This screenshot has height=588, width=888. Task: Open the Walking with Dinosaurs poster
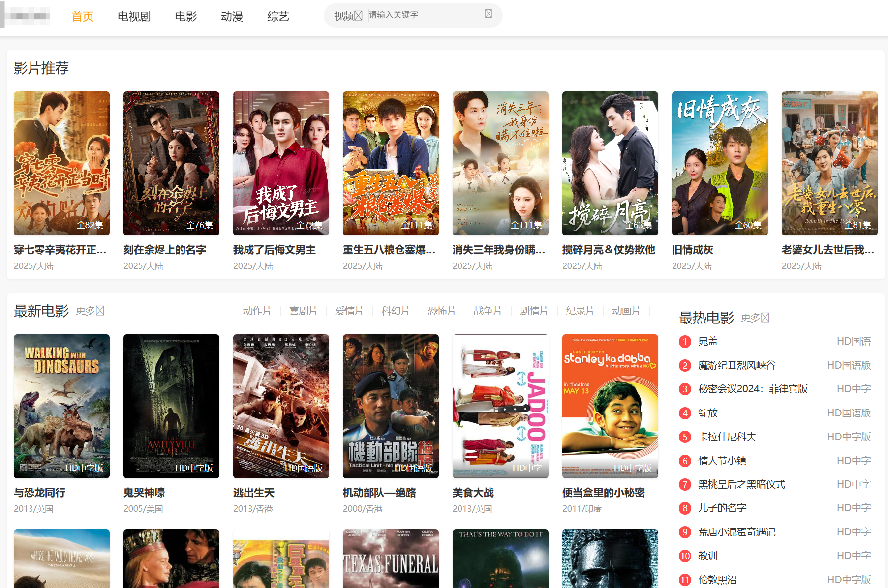61,406
